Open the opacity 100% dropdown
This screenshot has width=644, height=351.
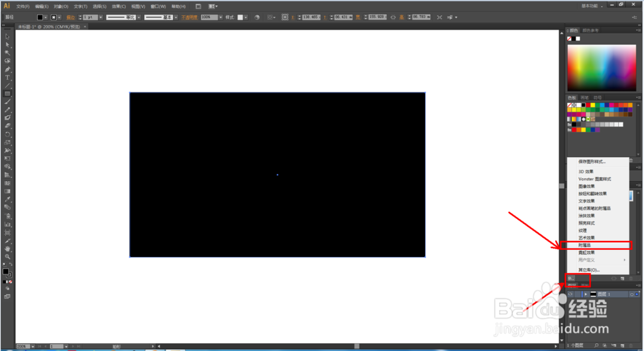[220, 17]
